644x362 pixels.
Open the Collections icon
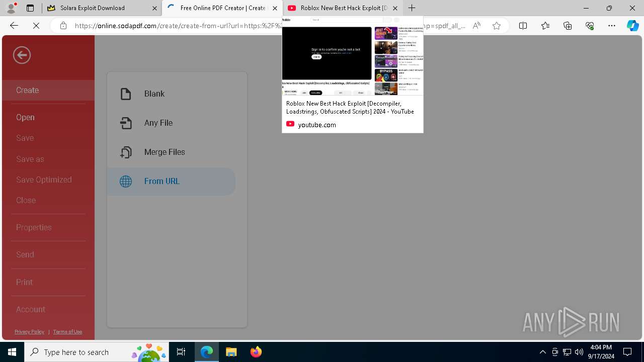[x=568, y=26]
